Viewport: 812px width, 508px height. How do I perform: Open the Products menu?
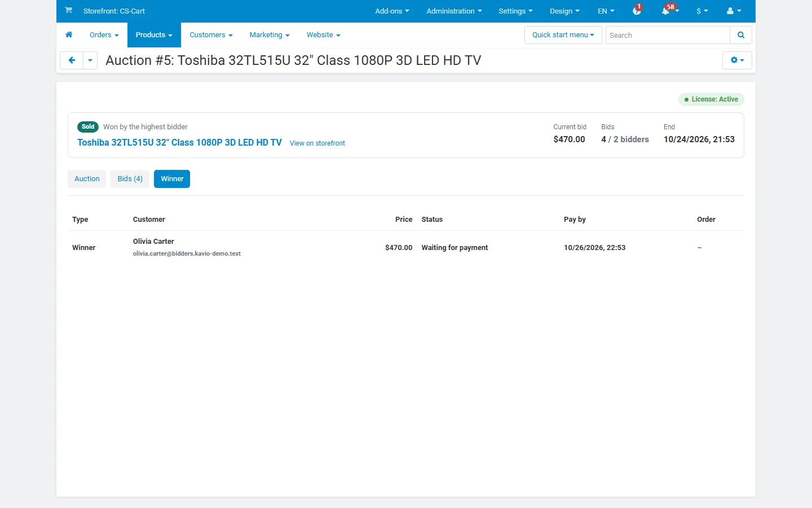154,35
